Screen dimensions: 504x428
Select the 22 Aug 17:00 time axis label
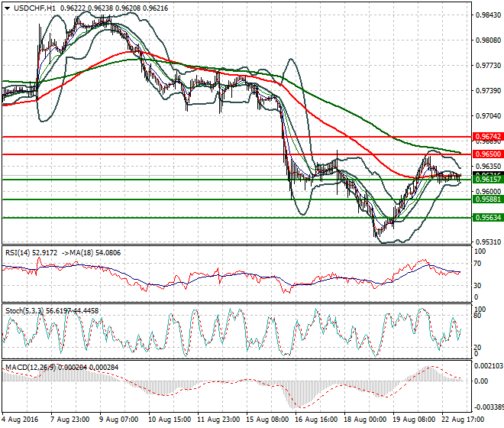463,420
